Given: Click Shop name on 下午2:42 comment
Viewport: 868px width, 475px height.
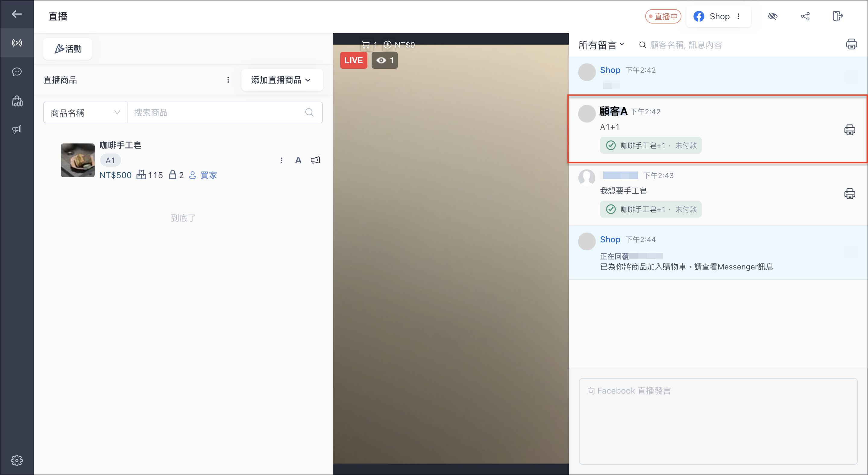Looking at the screenshot, I should pyautogui.click(x=610, y=70).
